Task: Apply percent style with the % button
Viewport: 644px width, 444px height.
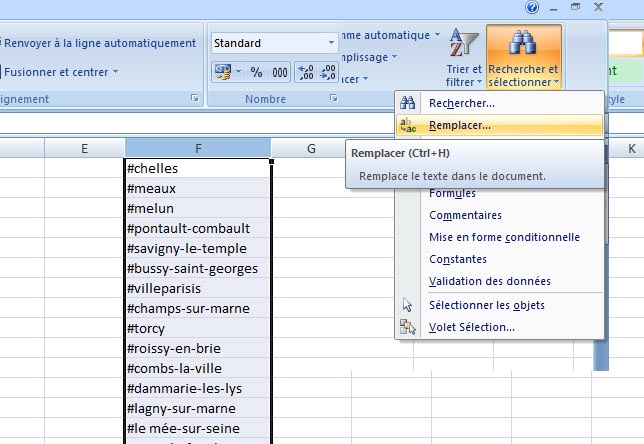Action: (256, 72)
